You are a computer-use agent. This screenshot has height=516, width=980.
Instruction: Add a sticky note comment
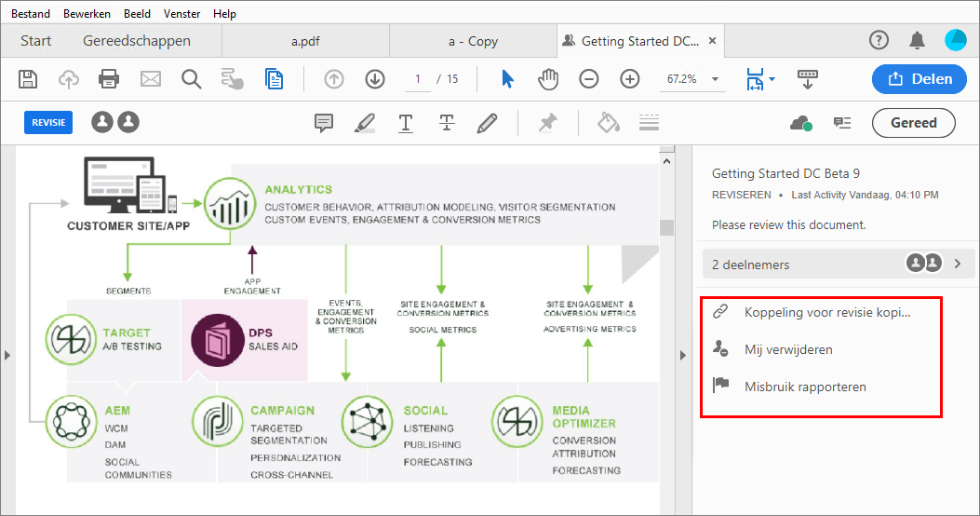click(324, 123)
